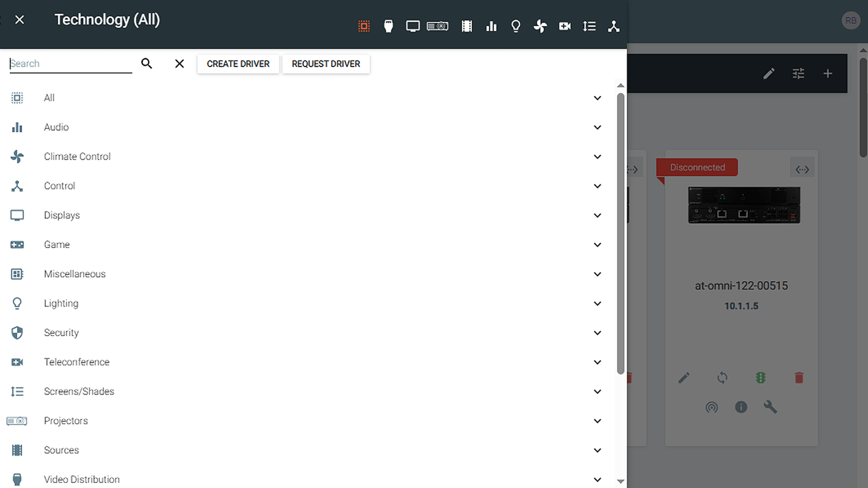Open the Climate Control category row
Viewport: 868px width, 488px height.
pos(77,157)
